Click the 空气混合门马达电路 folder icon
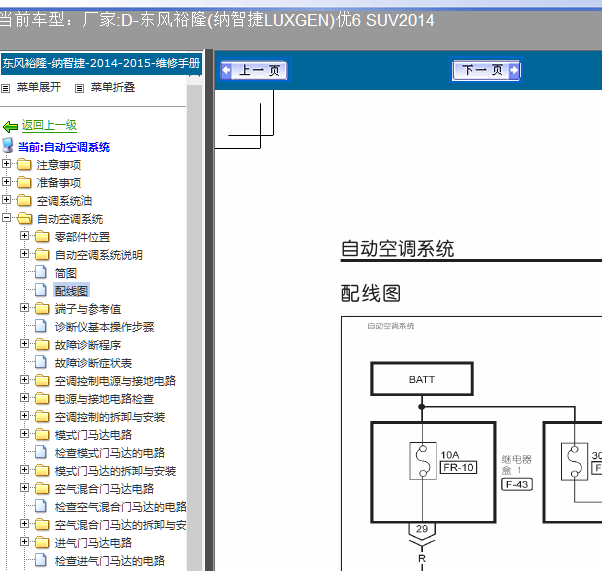Image resolution: width=602 pixels, height=571 pixels. point(42,488)
